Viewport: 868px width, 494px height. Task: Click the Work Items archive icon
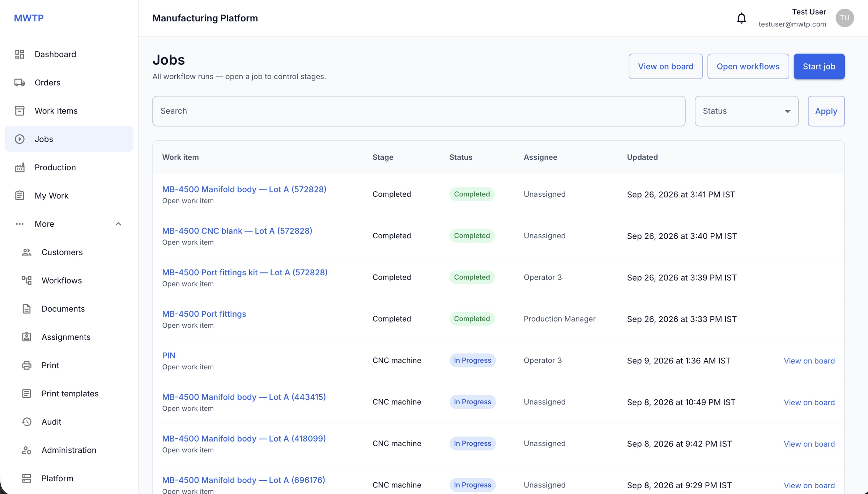(20, 111)
